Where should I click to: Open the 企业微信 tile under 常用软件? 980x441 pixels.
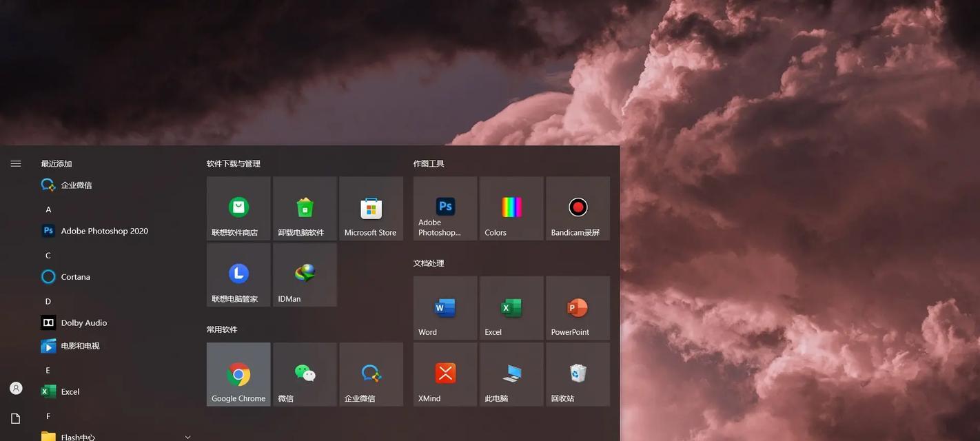371,374
